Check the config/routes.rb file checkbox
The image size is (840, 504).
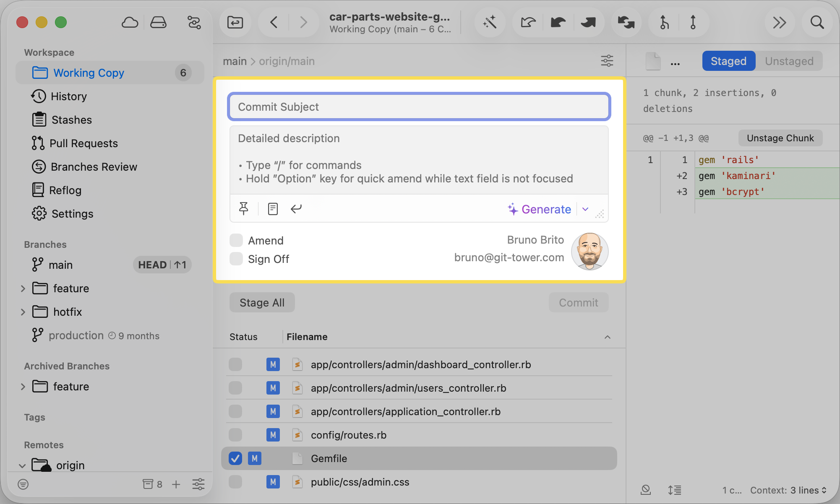click(x=235, y=435)
